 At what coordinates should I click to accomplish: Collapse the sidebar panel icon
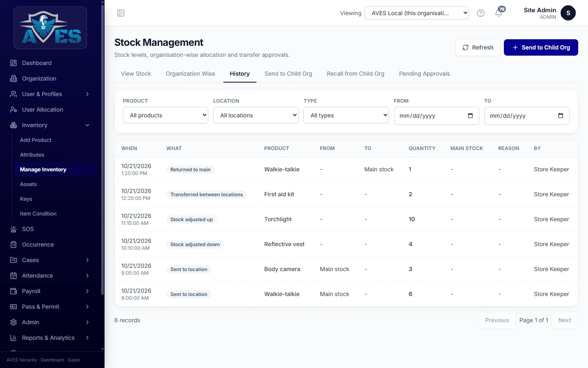[121, 13]
